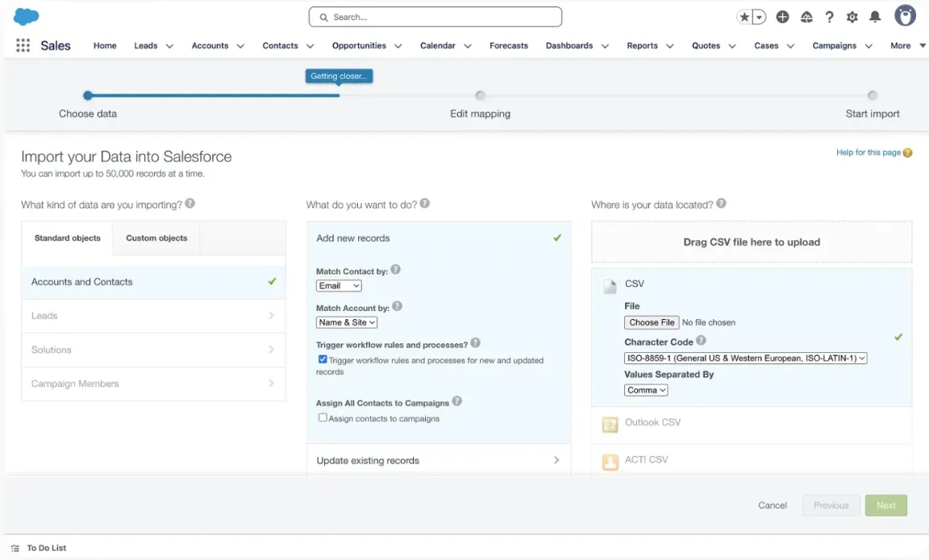Open Values Separated By Comma dropdown
Screen dimensions: 929x560
point(646,390)
